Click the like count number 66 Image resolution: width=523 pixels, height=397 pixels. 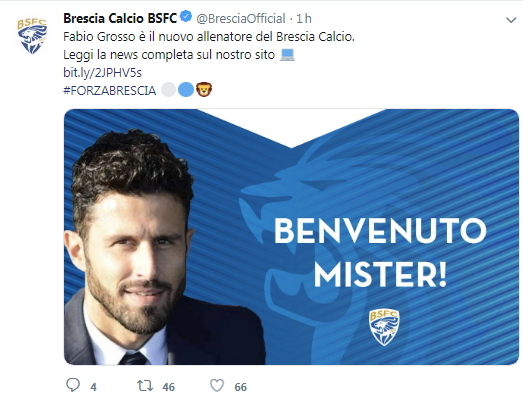tap(240, 387)
